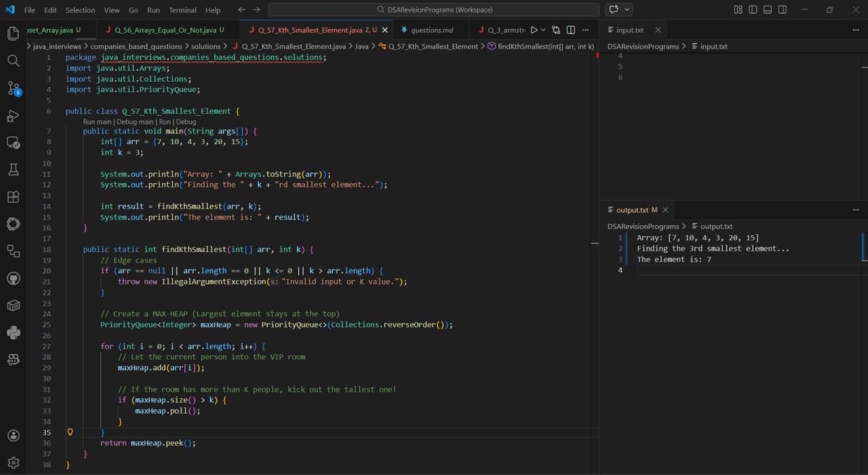868x475 pixels.
Task: Open the Search view in the activity bar
Action: tap(13, 61)
